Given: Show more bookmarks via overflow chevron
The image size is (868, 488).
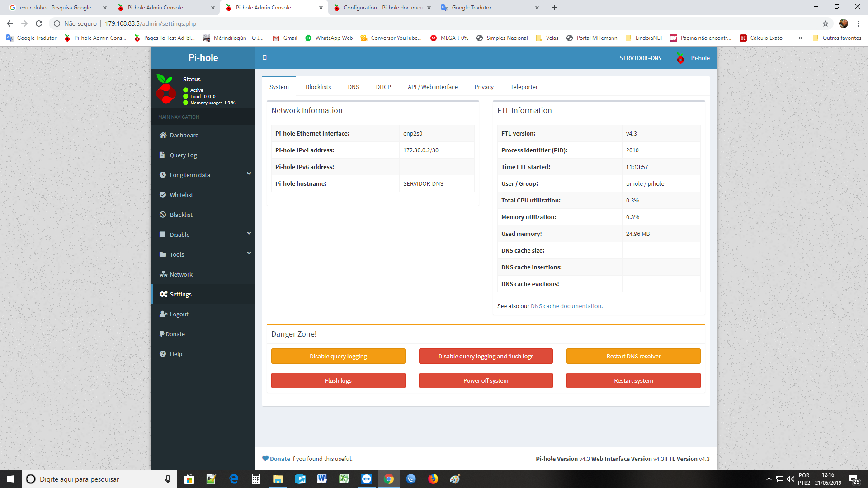Looking at the screenshot, I should point(801,38).
